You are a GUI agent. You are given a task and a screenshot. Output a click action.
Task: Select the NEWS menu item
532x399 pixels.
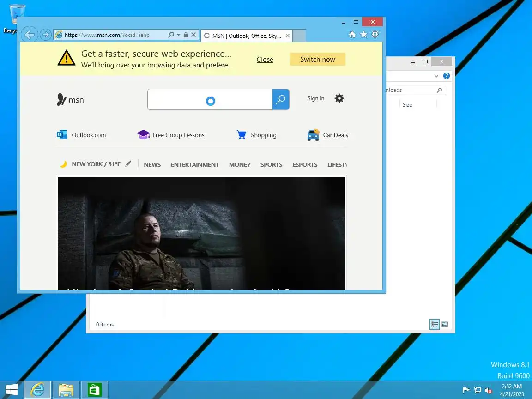tap(152, 164)
